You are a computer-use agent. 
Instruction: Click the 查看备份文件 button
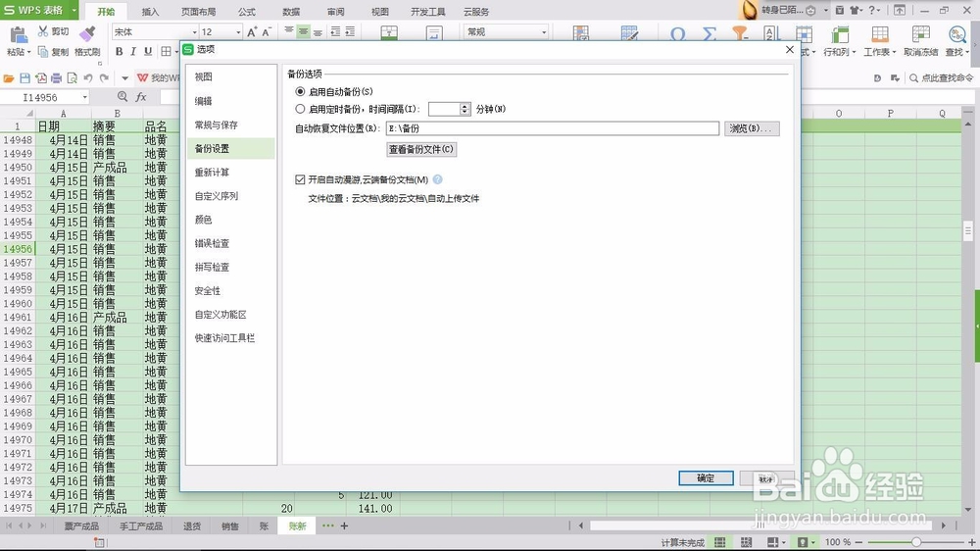[421, 149]
